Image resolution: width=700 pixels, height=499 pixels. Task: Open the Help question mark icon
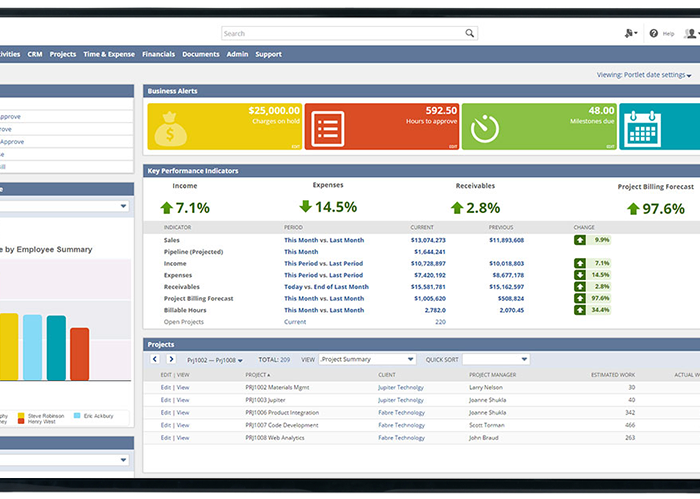pyautogui.click(x=654, y=33)
